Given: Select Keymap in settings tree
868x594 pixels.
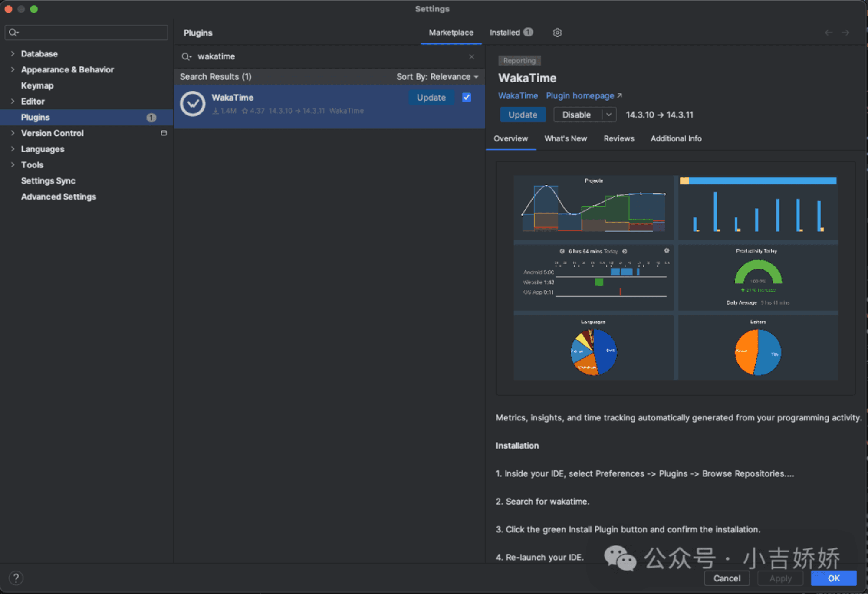Looking at the screenshot, I should coord(37,85).
